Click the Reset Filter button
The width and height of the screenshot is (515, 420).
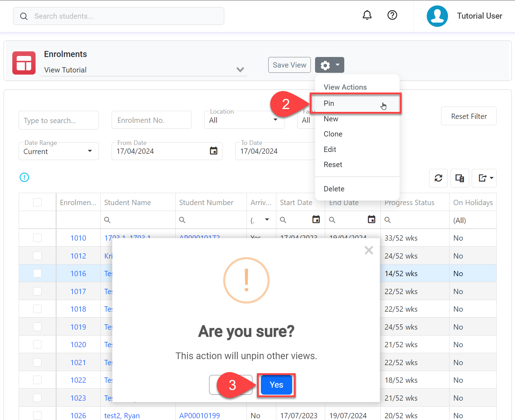[x=469, y=116]
